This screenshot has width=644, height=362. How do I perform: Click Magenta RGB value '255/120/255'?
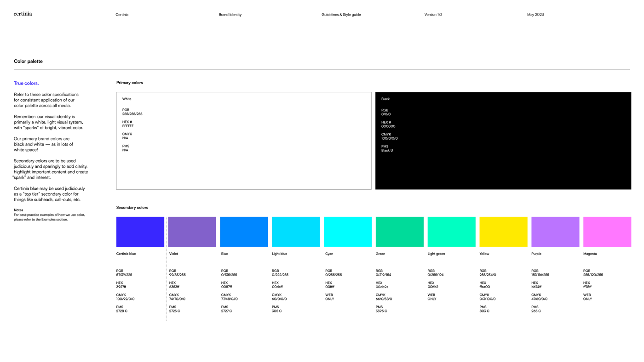593,275
